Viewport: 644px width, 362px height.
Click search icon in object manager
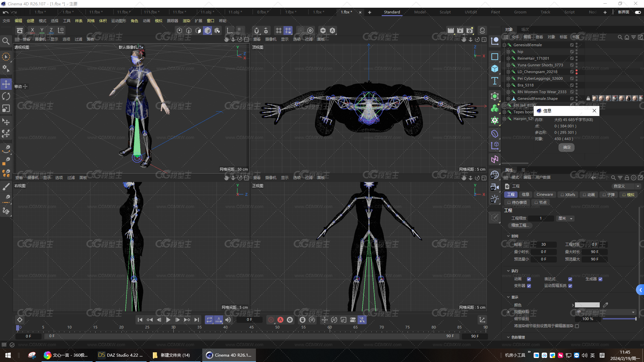pyautogui.click(x=620, y=37)
